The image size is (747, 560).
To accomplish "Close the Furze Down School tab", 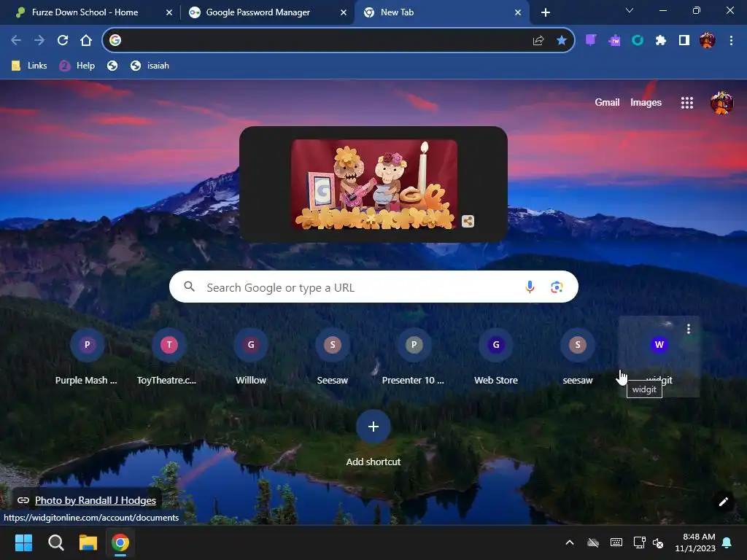I will click(169, 12).
